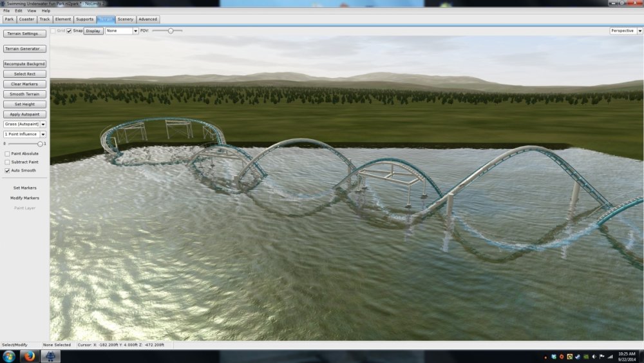Click the FOV slider handle
This screenshot has height=363, width=644.
[x=171, y=31]
